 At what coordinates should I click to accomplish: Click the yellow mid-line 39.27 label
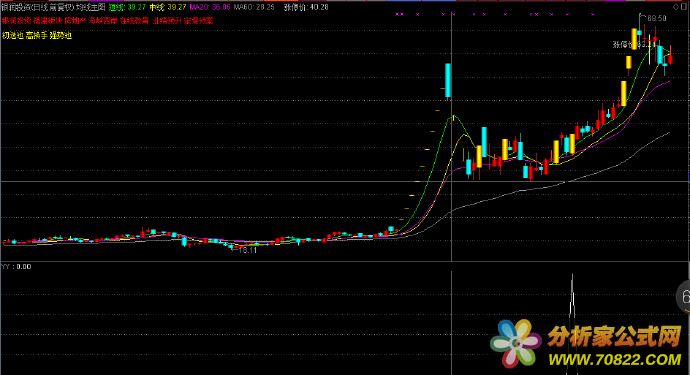[x=168, y=7]
